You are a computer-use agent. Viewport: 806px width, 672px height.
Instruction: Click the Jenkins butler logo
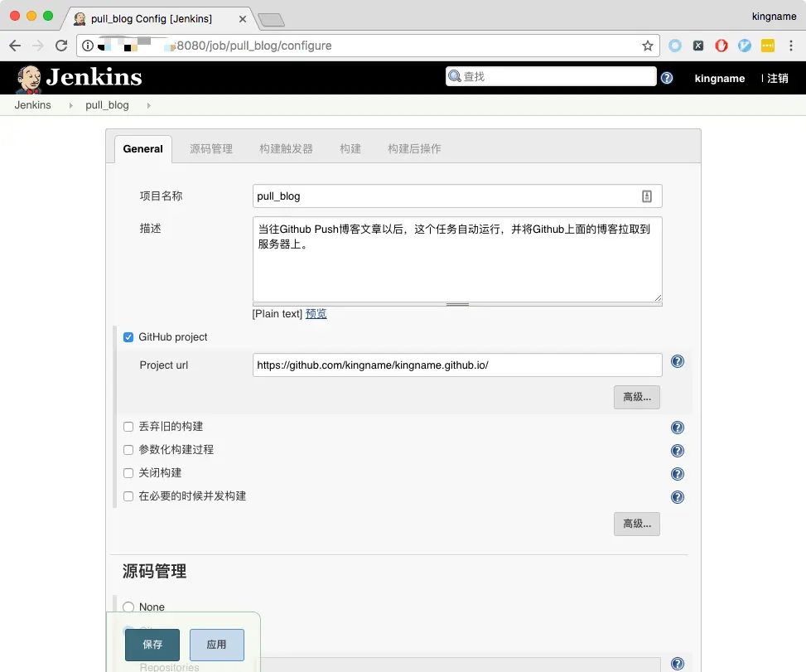click(28, 80)
